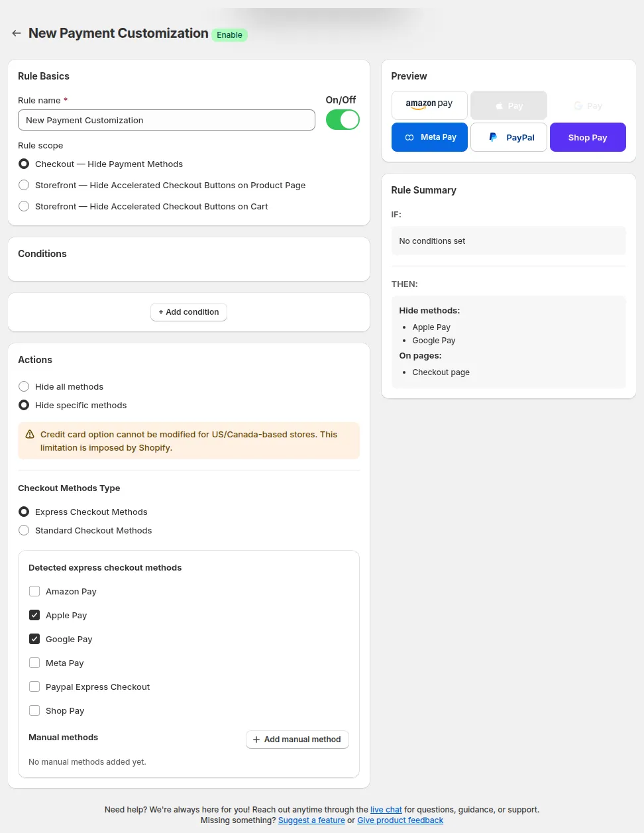
Task: Click the Apple logo in the disabled Apple Pay preview
Action: tap(499, 106)
